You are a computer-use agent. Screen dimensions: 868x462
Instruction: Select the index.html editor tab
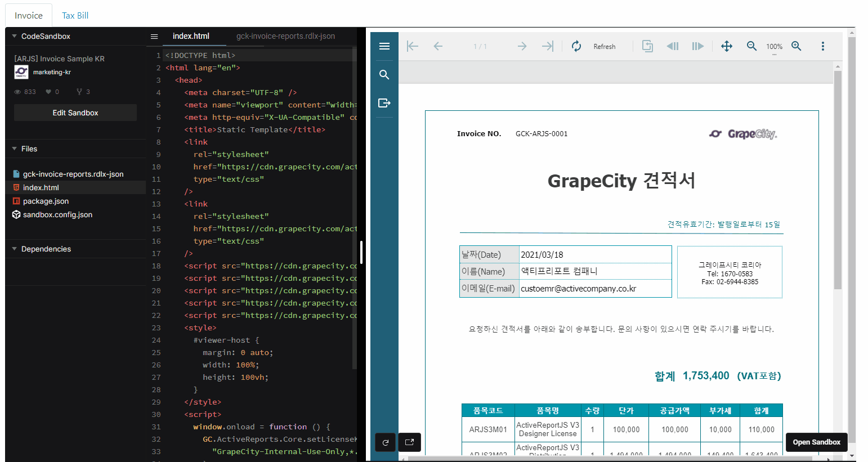click(x=191, y=36)
